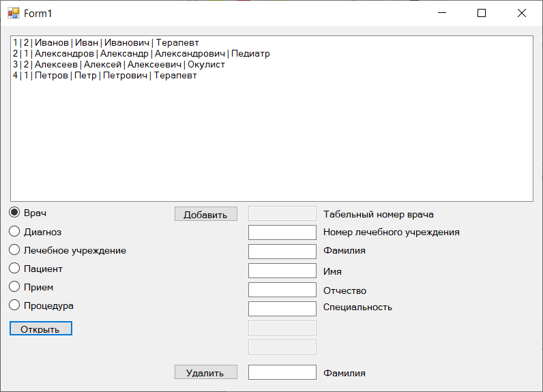Screen dimensions: 543x392
Task: Minimize the Form1 window
Action: pyautogui.click(x=442, y=13)
